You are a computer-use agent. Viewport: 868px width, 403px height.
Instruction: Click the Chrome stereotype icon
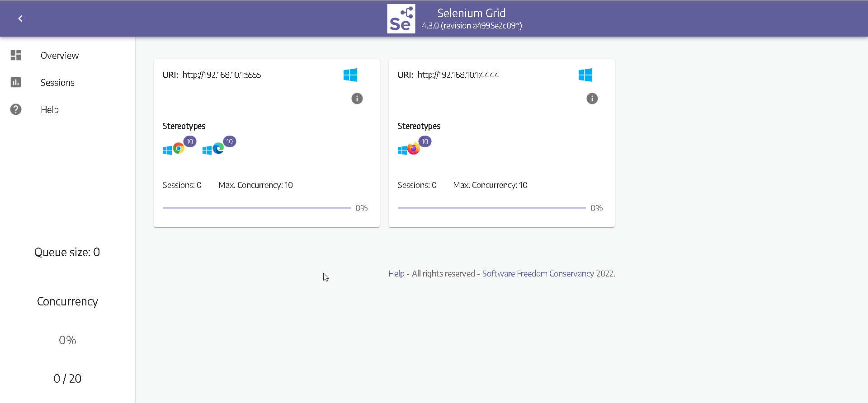click(179, 148)
